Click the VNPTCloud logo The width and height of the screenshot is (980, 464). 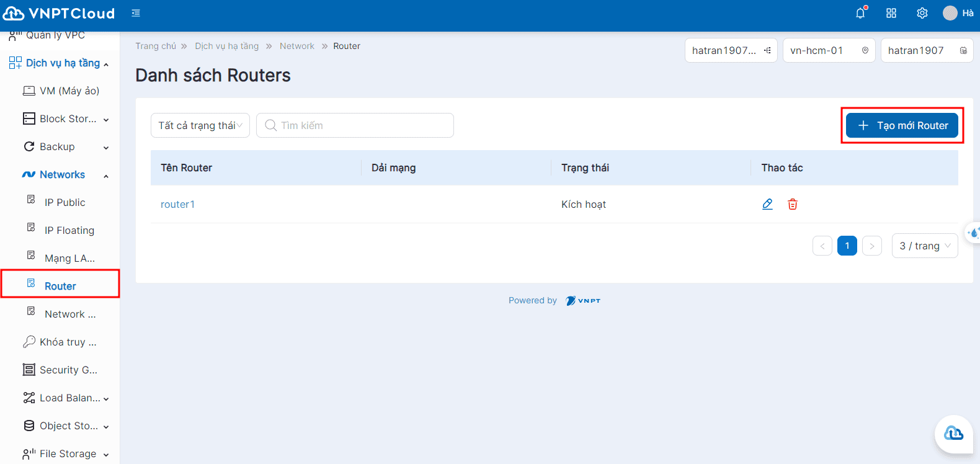[x=60, y=13]
